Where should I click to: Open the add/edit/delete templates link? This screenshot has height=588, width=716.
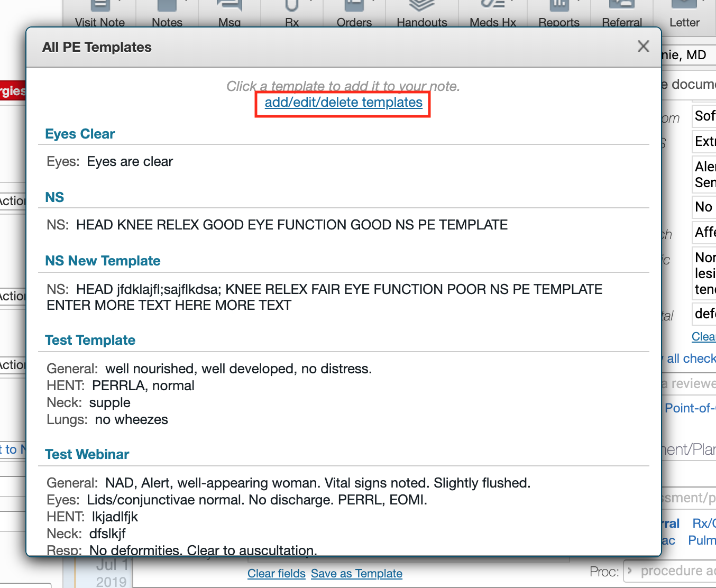tap(343, 103)
